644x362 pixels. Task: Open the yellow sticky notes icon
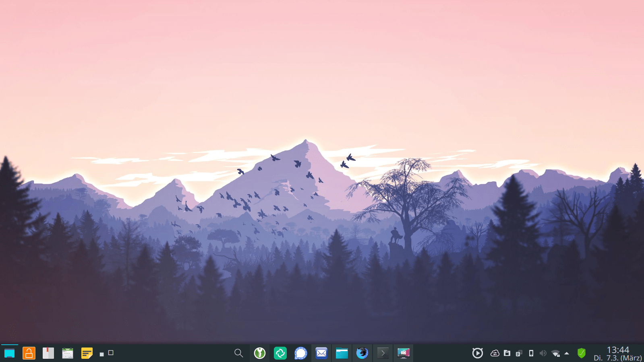click(x=87, y=353)
